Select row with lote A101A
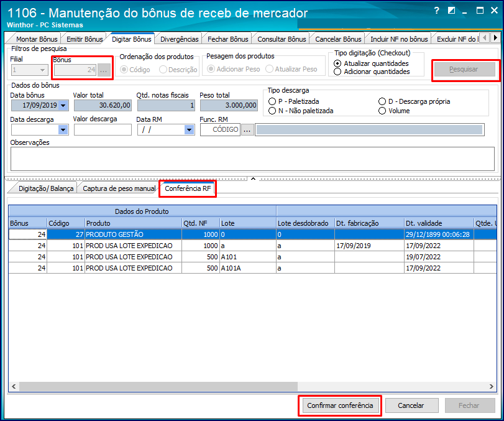The width and height of the screenshot is (504, 421). click(252, 268)
